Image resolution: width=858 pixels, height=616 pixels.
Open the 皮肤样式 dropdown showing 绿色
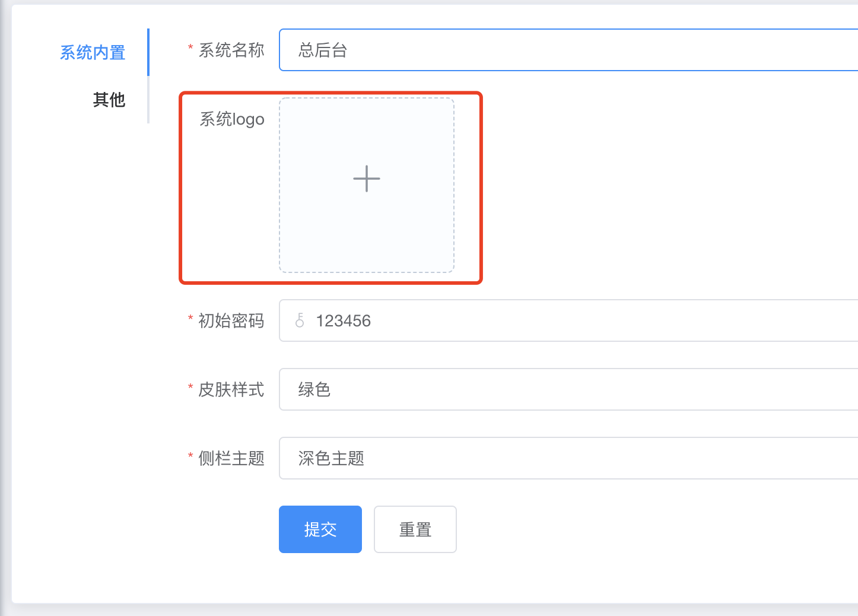(568, 389)
